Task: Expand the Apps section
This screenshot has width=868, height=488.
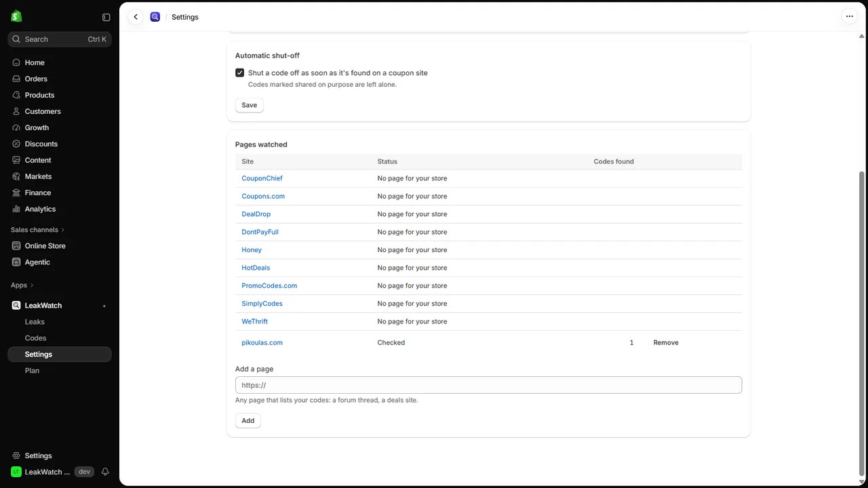Action: point(22,285)
